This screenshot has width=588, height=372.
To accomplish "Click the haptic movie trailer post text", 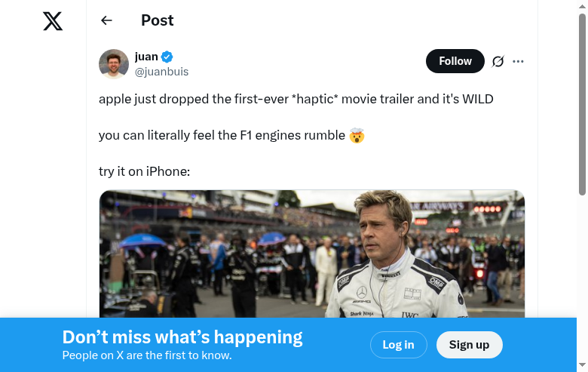I will pos(296,99).
